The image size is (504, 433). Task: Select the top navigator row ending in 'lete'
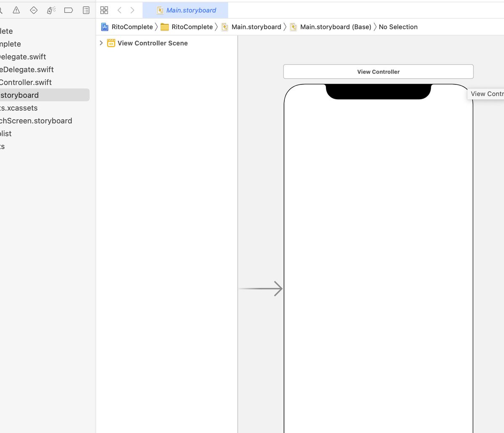[6, 31]
